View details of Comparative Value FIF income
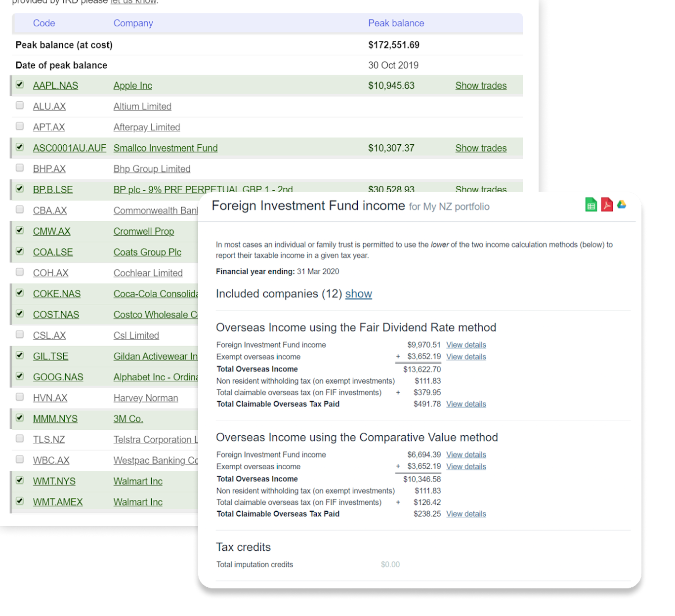 pyautogui.click(x=466, y=454)
